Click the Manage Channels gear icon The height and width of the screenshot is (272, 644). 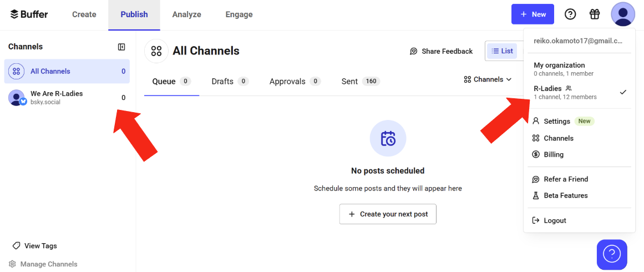12,264
